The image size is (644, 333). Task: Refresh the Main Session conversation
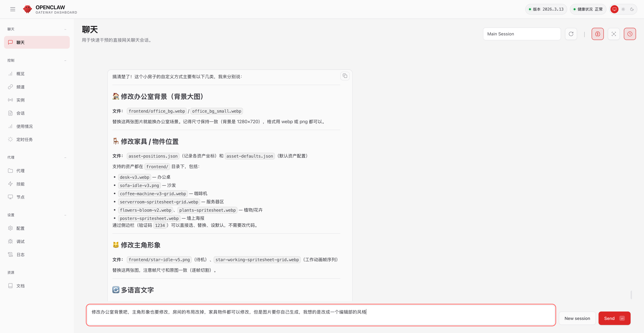571,34
